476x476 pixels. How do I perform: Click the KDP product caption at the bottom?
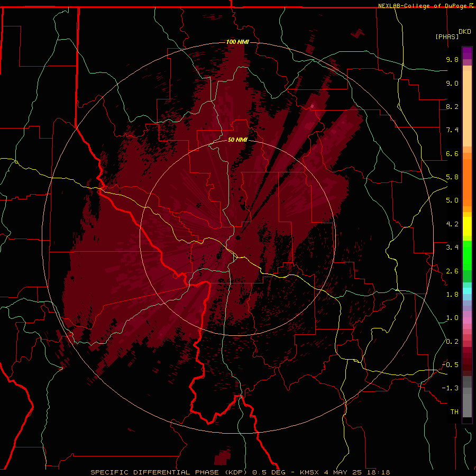click(241, 472)
